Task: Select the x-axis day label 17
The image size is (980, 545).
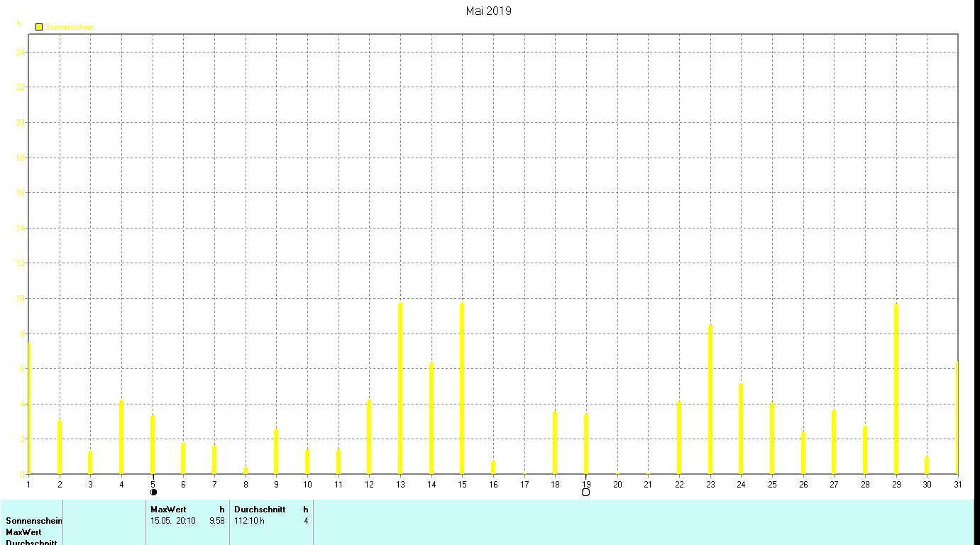Action: tap(524, 485)
